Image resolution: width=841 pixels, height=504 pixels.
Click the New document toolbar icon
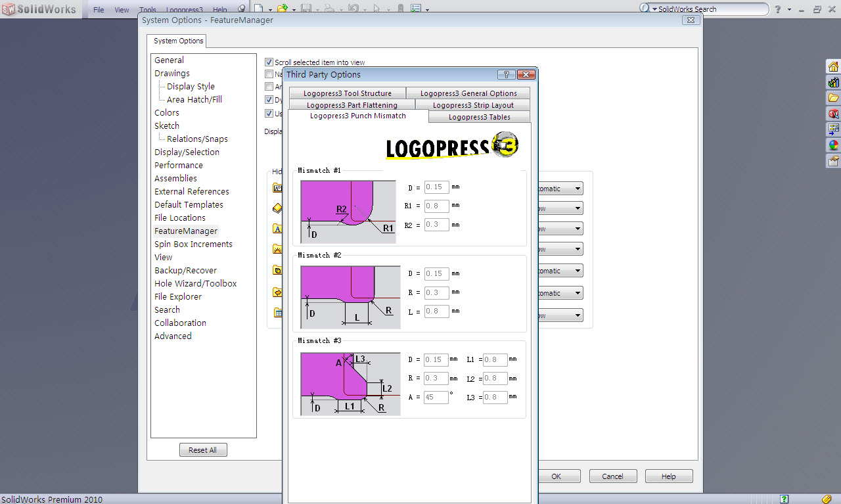[x=259, y=9]
